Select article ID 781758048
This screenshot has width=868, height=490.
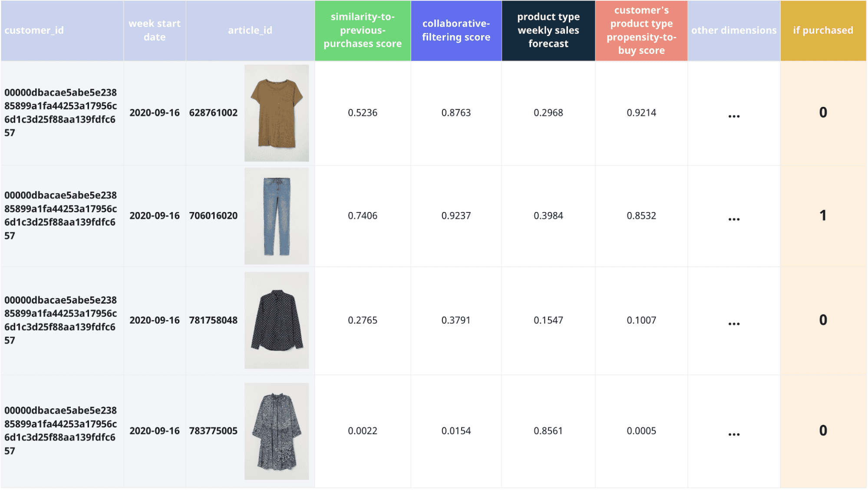click(x=213, y=320)
